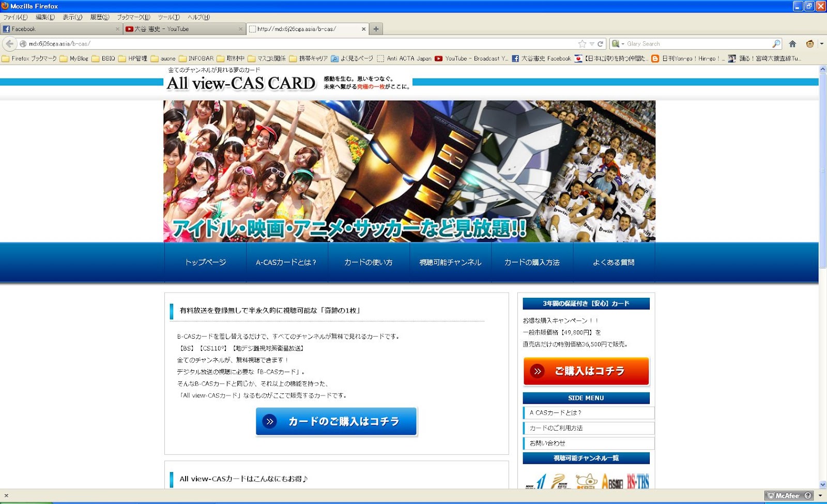Open the URL history dropdown arrow
The height and width of the screenshot is (504, 827).
coord(592,44)
